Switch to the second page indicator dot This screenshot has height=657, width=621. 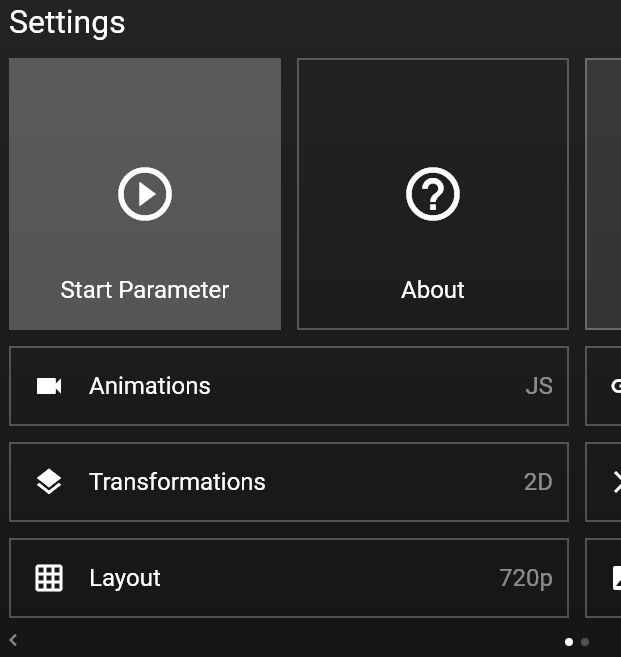click(x=585, y=641)
